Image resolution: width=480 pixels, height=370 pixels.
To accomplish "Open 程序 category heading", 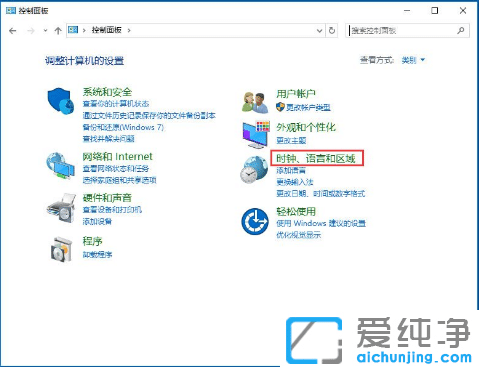I will click(92, 241).
